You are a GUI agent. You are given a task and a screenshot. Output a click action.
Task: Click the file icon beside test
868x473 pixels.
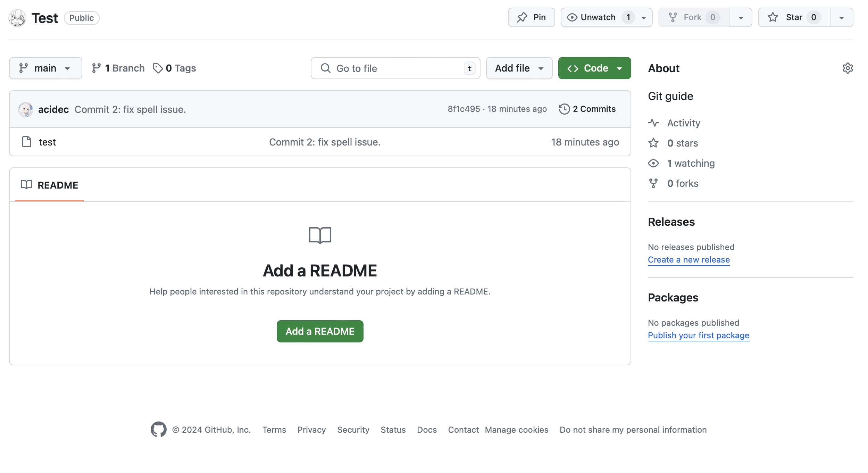[x=27, y=142]
